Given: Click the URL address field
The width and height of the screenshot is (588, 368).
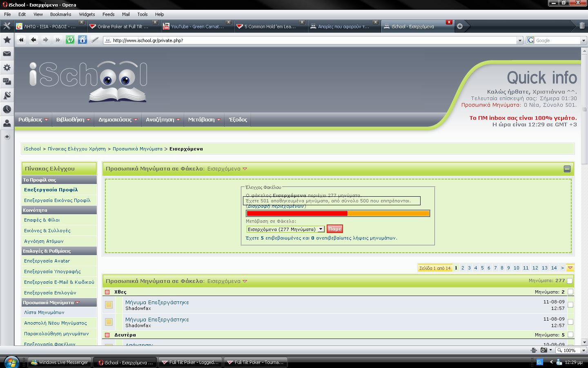Looking at the screenshot, I should coord(312,40).
